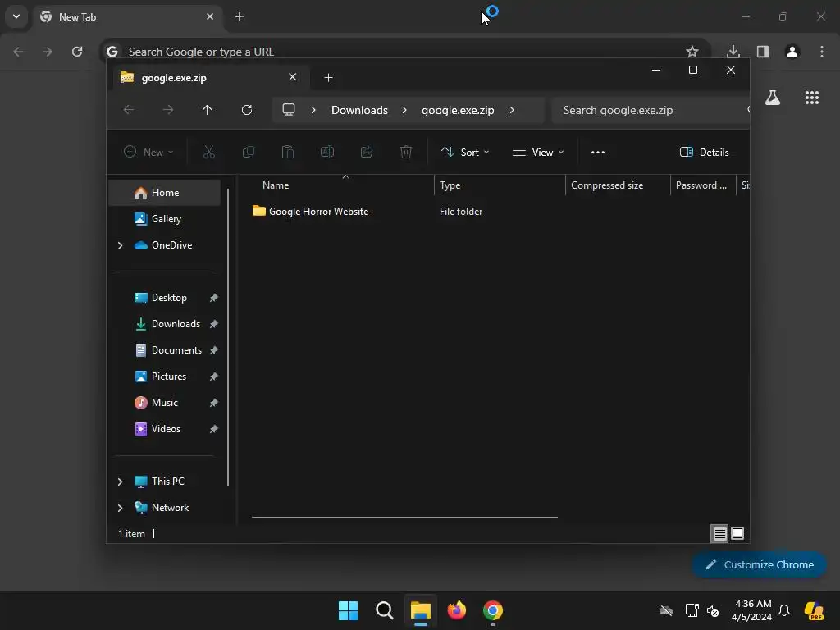
Task: Open Chrome three-dot menu
Action: pos(822,52)
